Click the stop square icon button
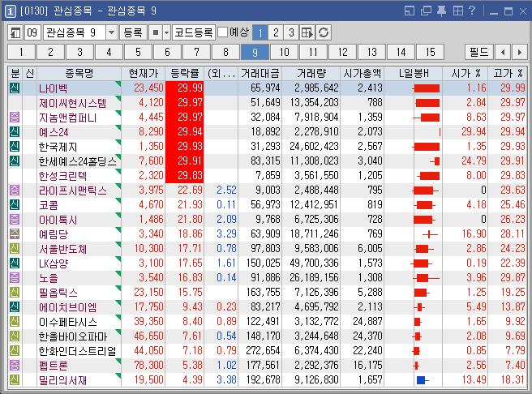 point(156,32)
